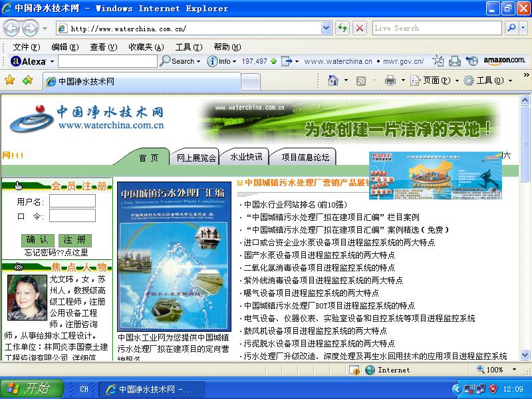This screenshot has height=399, width=532.
Task: Expand the address bar URL dropdown
Action: coord(327,28)
